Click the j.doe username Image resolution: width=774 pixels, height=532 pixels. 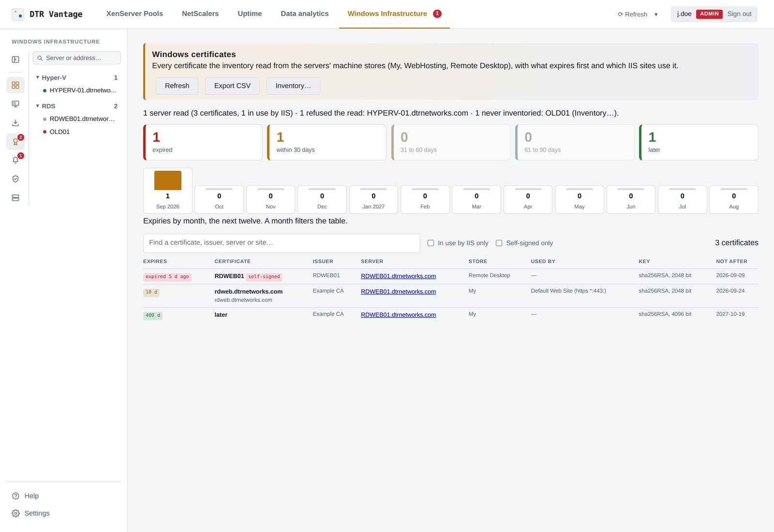684,14
